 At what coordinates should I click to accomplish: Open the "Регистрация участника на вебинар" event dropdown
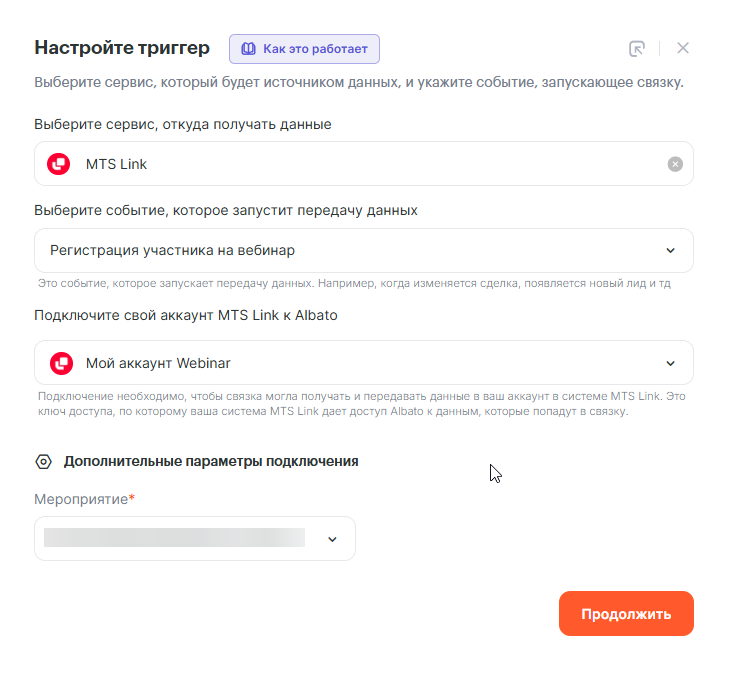coord(350,250)
